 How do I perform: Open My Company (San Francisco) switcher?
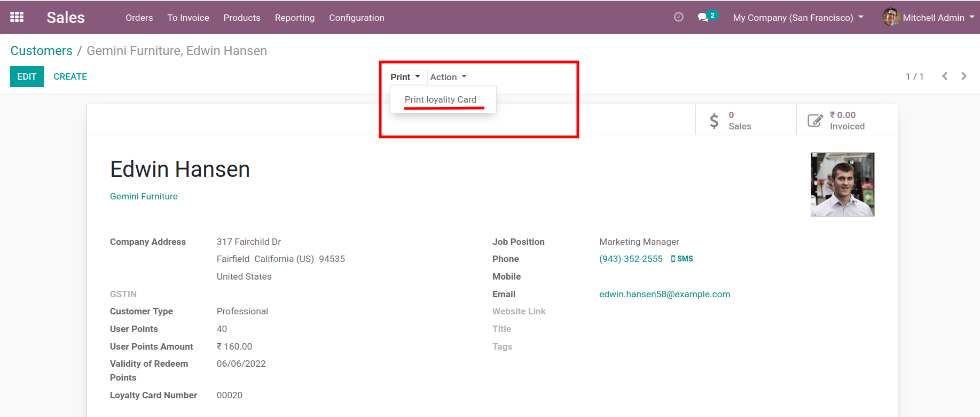click(798, 18)
